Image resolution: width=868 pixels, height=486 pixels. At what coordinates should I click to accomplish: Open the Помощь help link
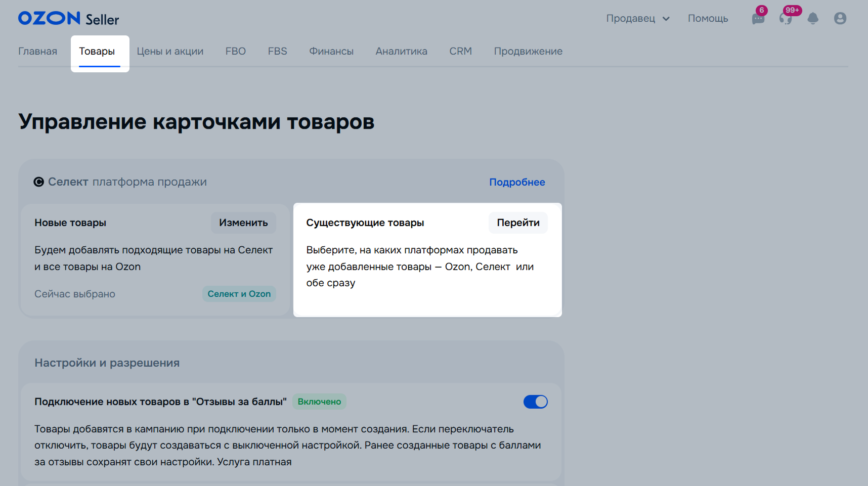708,19
